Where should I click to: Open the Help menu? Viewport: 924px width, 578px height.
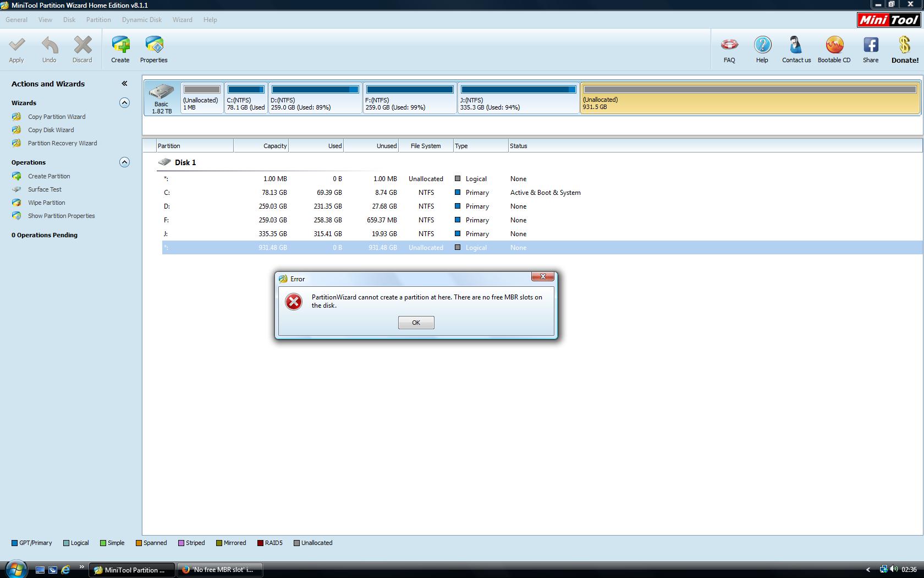[210, 20]
